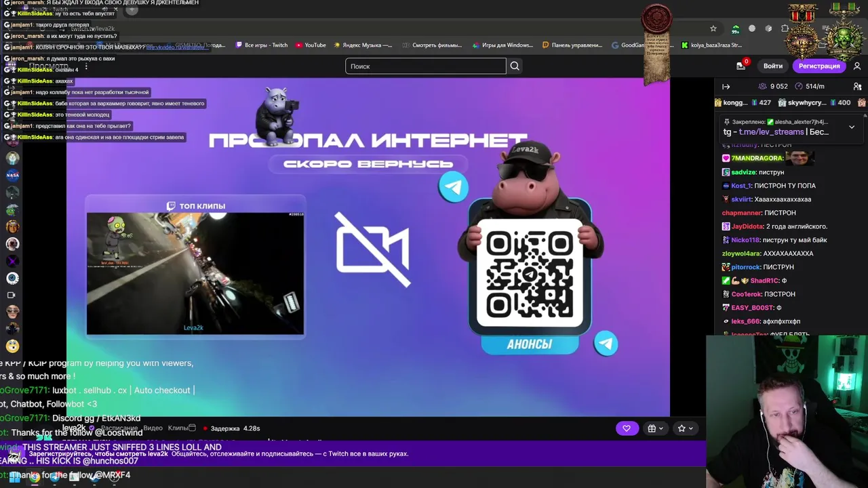Click the АНОНСЫ label under the QR code

(529, 344)
